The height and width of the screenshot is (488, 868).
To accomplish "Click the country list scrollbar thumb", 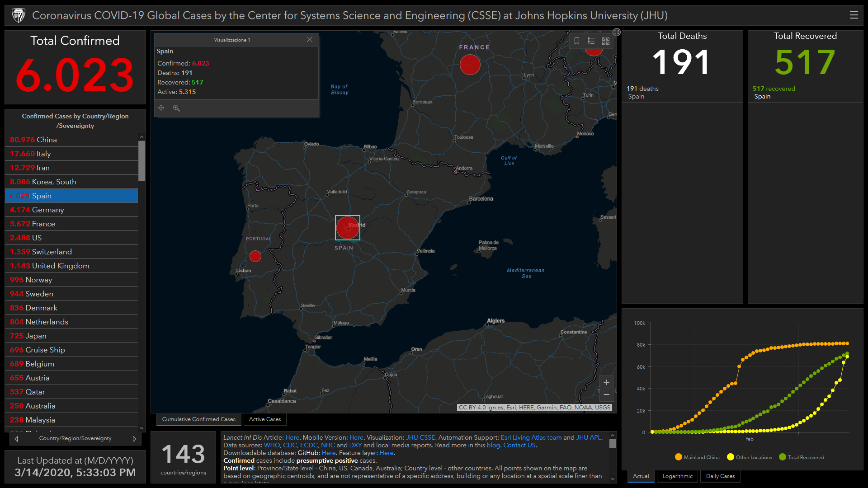I will pos(142,161).
